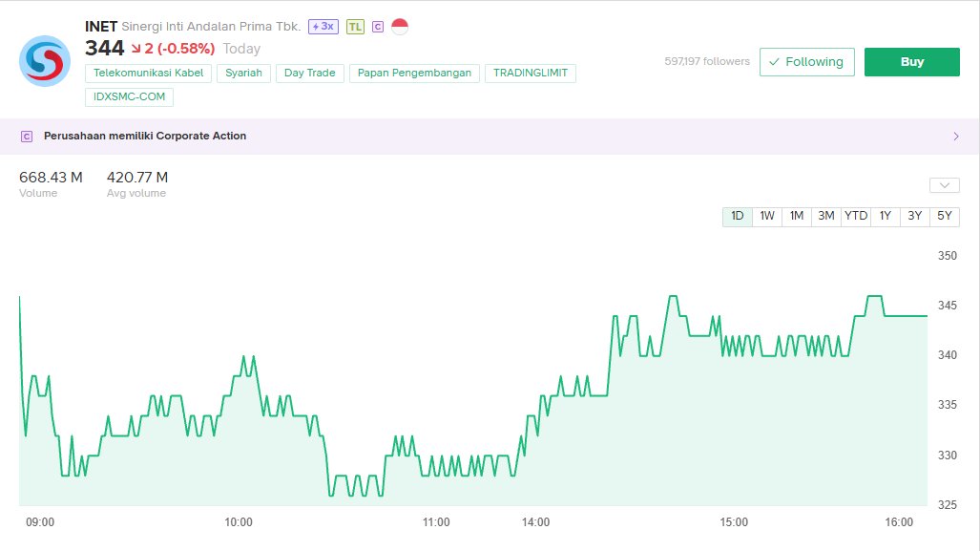Click the Syariah tag
The width and height of the screenshot is (980, 551).
[x=243, y=74]
